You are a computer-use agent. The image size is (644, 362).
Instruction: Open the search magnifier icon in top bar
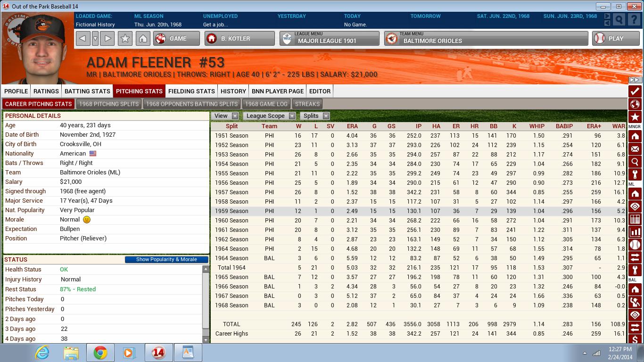(619, 19)
